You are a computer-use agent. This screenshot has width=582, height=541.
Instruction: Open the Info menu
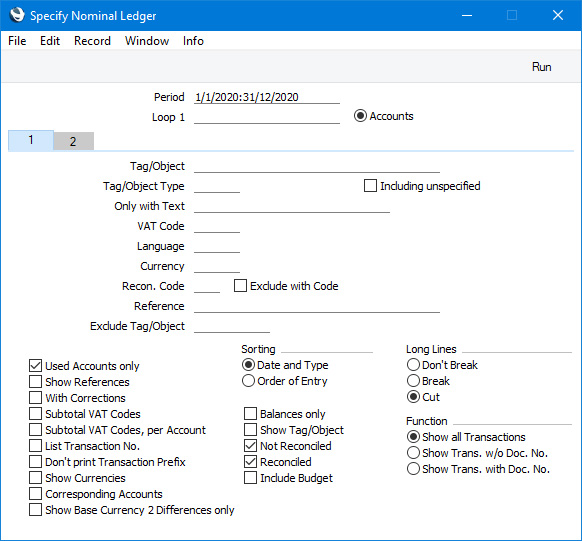(x=193, y=41)
